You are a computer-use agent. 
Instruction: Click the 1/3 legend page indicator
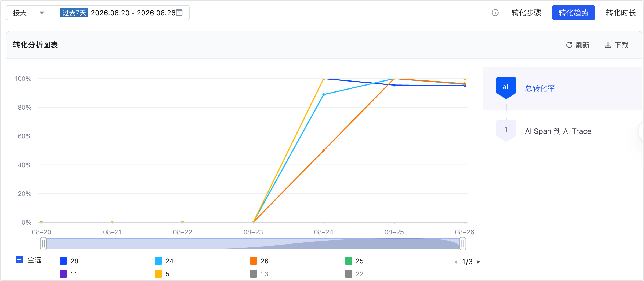(x=467, y=262)
